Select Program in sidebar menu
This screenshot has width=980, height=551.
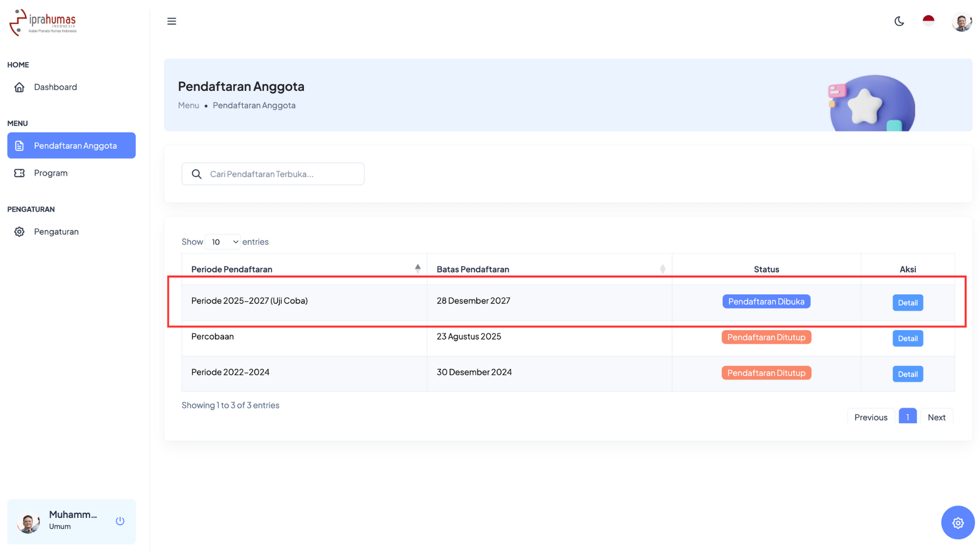click(x=51, y=173)
